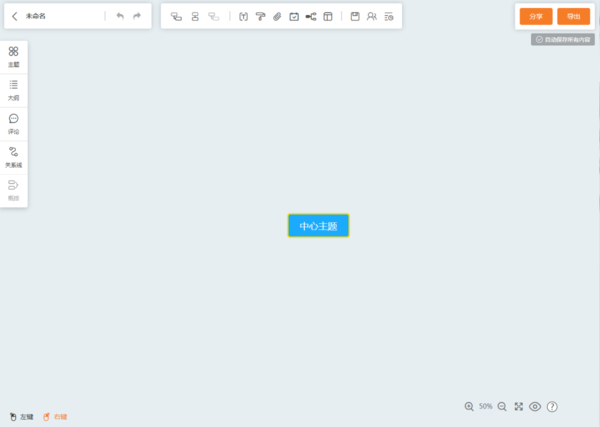Open the bracket formula icon in toolbar
Image resolution: width=600 pixels, height=427 pixels.
243,16
